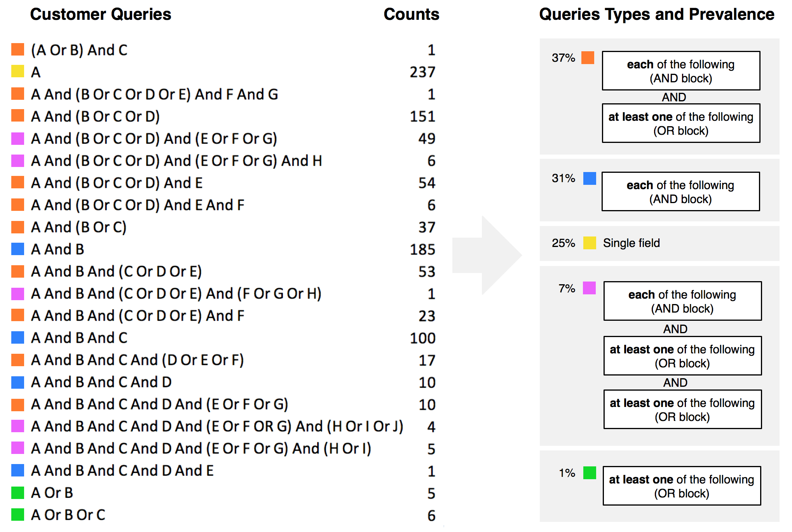Select the blue swatch next to 31%
Viewport: 792px width, 532px height.
[590, 179]
